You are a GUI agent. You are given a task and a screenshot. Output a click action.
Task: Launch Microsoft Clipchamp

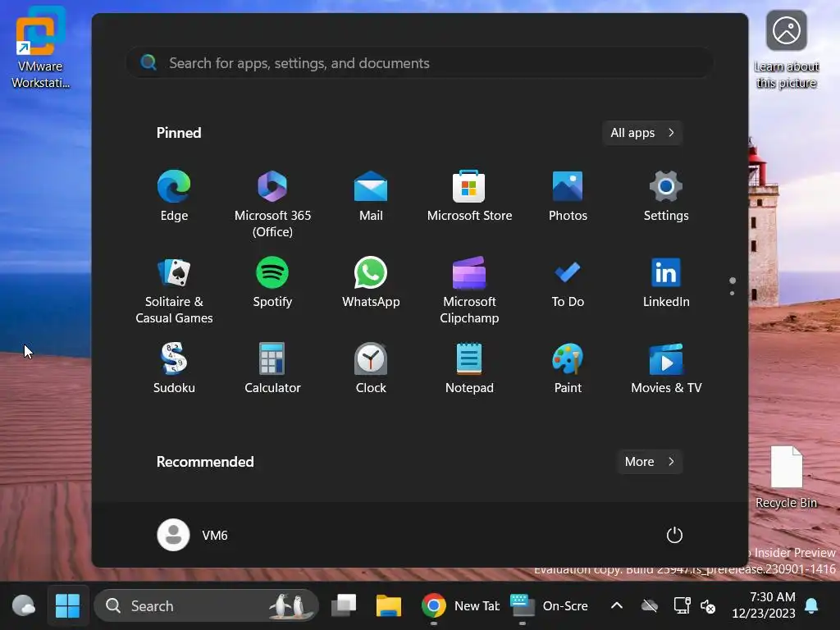tap(469, 290)
